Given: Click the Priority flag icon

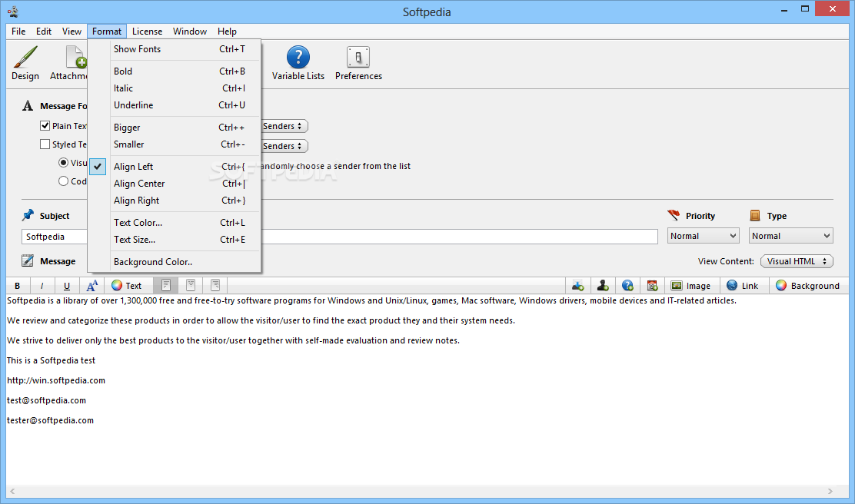Looking at the screenshot, I should pos(674,214).
